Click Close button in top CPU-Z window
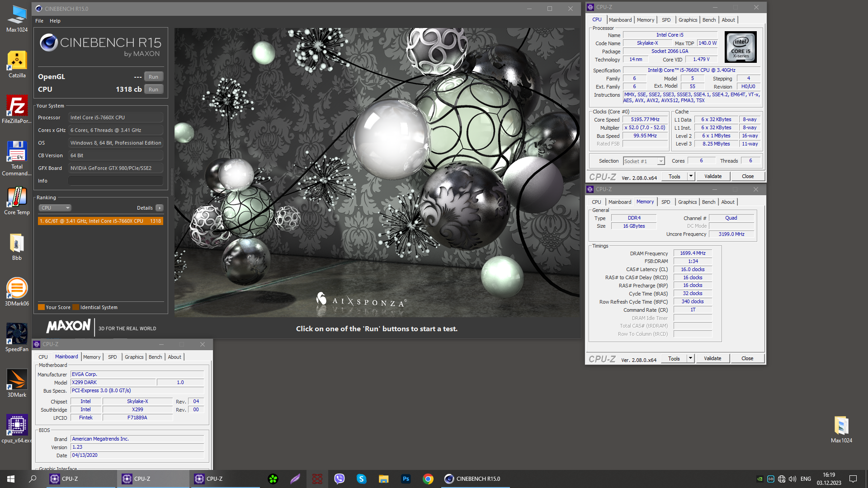Viewport: 868px width, 488px height. [748, 176]
